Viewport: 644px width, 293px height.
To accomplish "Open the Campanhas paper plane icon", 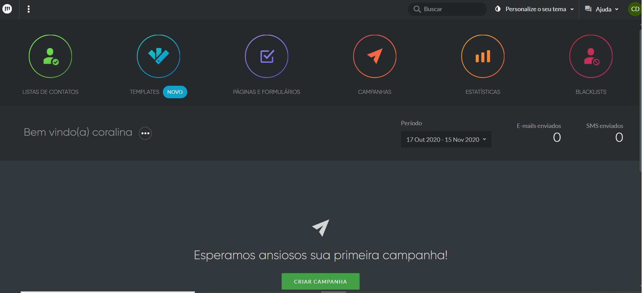I will tap(375, 56).
